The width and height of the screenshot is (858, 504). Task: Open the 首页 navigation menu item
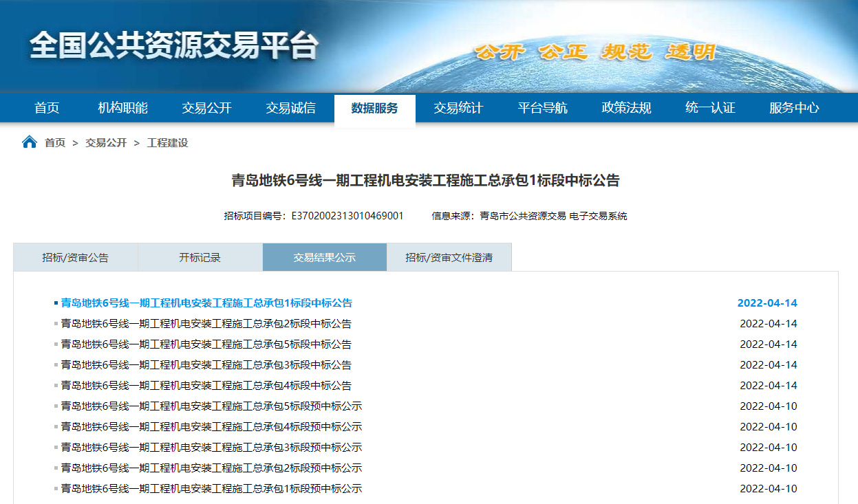tap(47, 108)
